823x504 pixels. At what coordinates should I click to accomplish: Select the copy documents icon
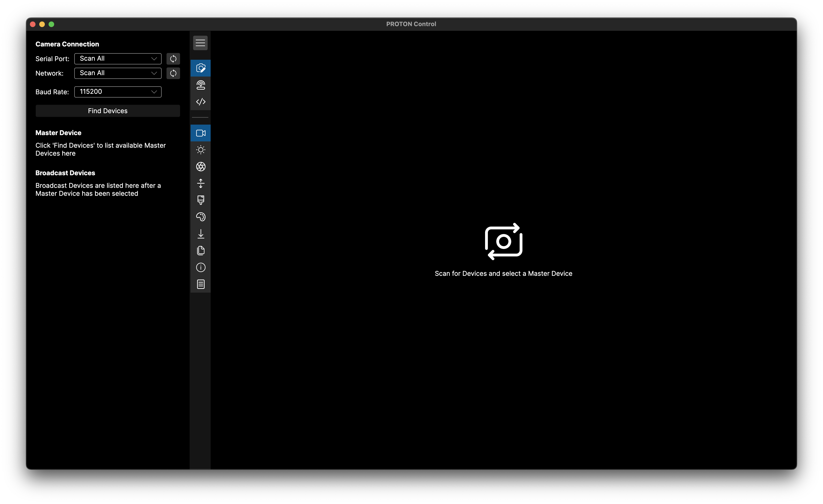coord(200,250)
